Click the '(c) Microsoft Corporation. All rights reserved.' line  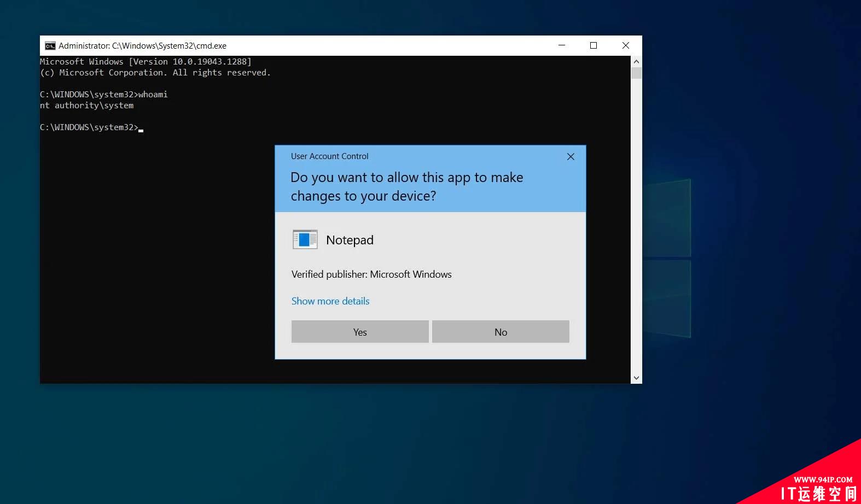[x=155, y=73]
